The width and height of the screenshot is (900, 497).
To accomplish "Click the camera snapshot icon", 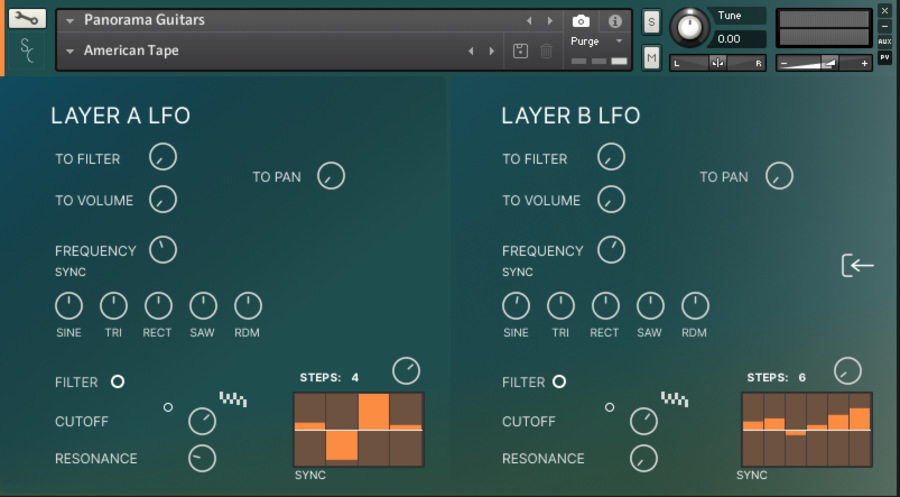I will (x=580, y=21).
